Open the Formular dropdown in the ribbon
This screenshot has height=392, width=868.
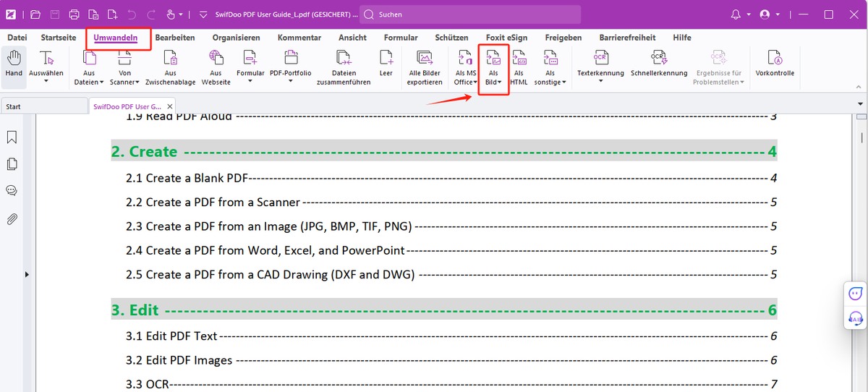250,81
